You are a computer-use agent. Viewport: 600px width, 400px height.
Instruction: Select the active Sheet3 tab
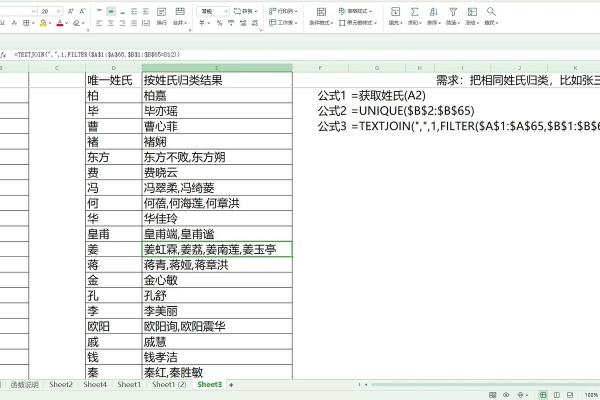click(x=209, y=384)
